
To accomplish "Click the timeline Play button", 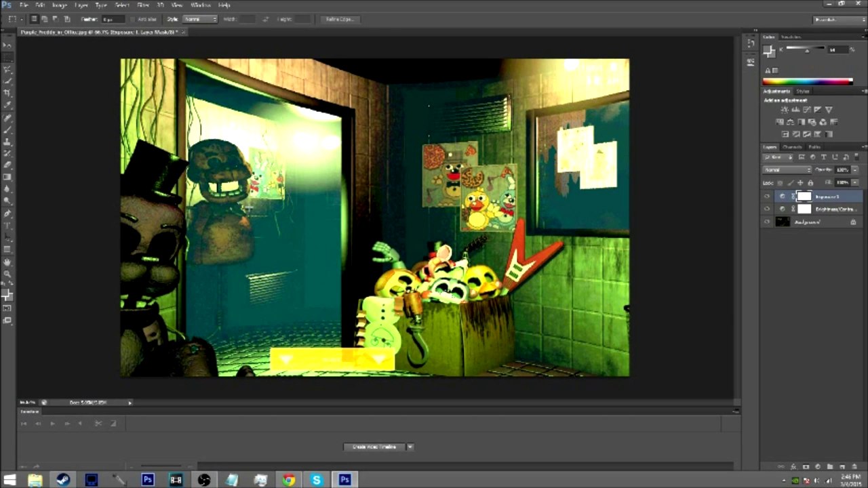I will (52, 424).
